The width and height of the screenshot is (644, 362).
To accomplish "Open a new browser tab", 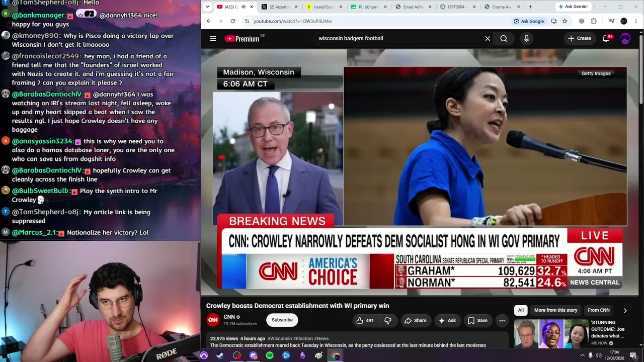I will click(530, 7).
